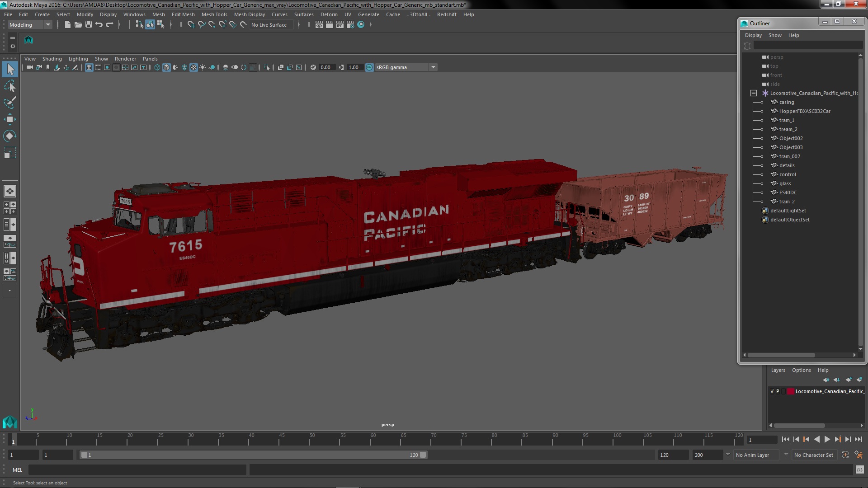The height and width of the screenshot is (488, 868).
Task: Click frame 60 on the timeline
Action: [x=373, y=440]
